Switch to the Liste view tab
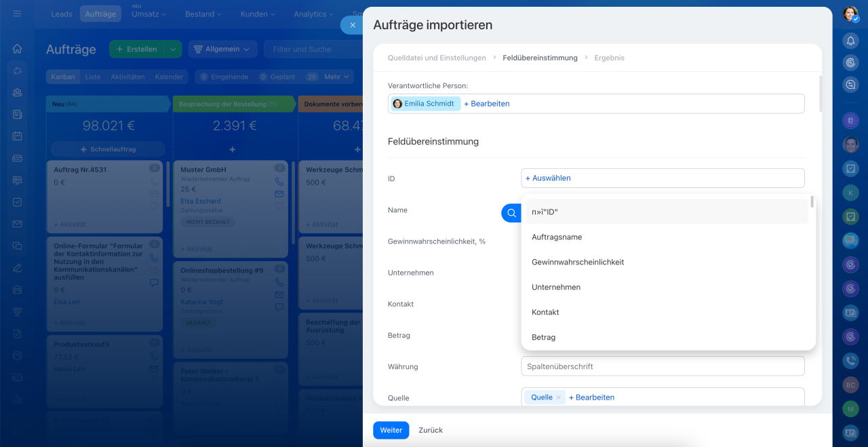This screenshot has height=447, width=868. [x=93, y=77]
